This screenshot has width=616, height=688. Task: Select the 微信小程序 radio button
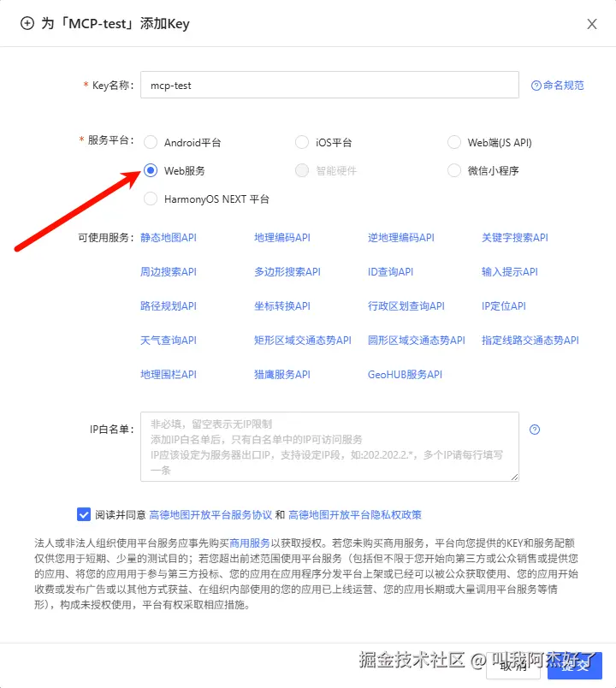tap(454, 170)
